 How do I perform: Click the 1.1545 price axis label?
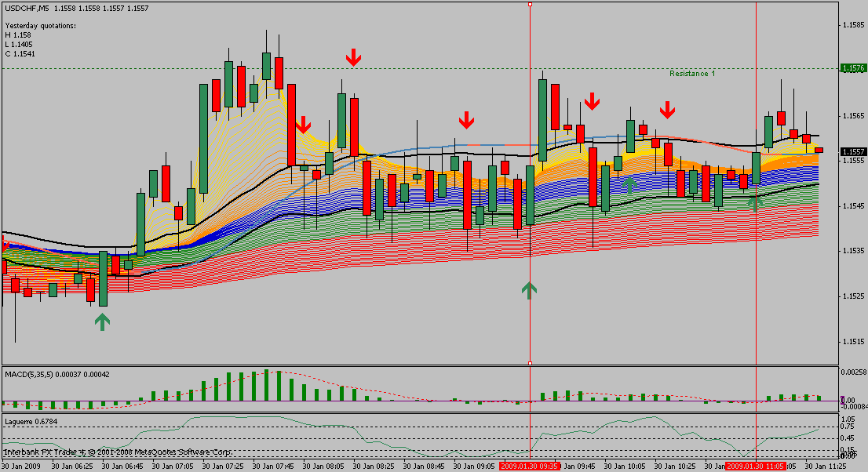(x=854, y=206)
